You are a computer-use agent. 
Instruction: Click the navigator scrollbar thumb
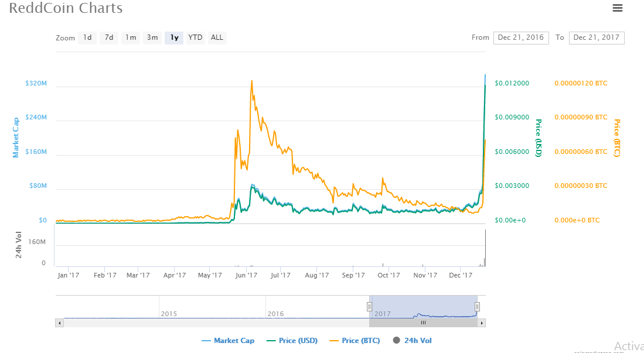point(423,323)
